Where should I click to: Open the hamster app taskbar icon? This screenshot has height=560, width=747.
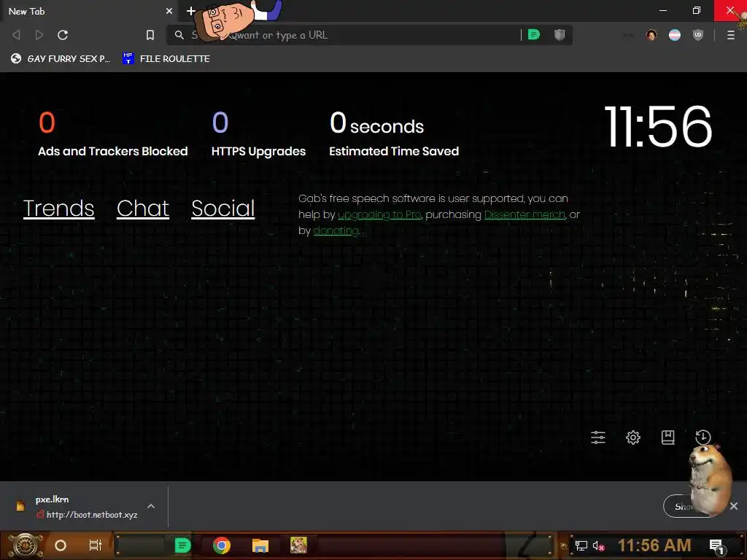pyautogui.click(x=298, y=545)
